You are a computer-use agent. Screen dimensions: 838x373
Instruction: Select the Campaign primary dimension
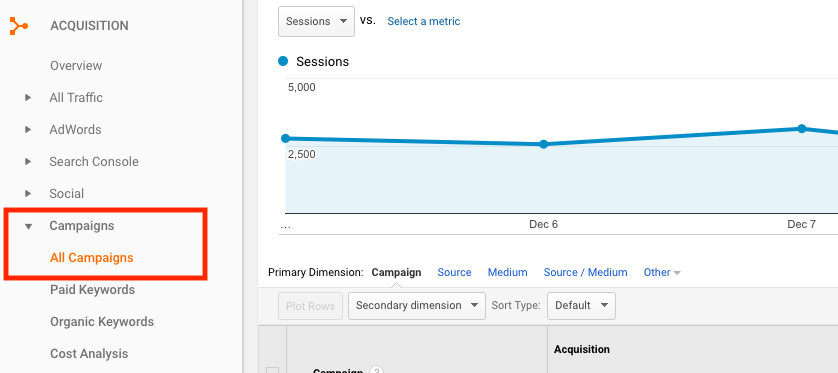[x=396, y=273]
